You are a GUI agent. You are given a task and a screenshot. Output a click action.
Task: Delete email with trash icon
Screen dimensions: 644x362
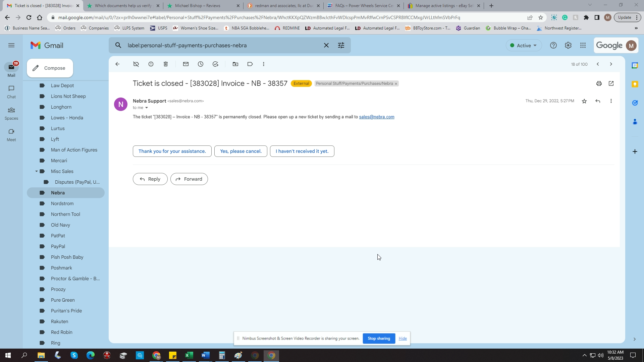point(166,64)
